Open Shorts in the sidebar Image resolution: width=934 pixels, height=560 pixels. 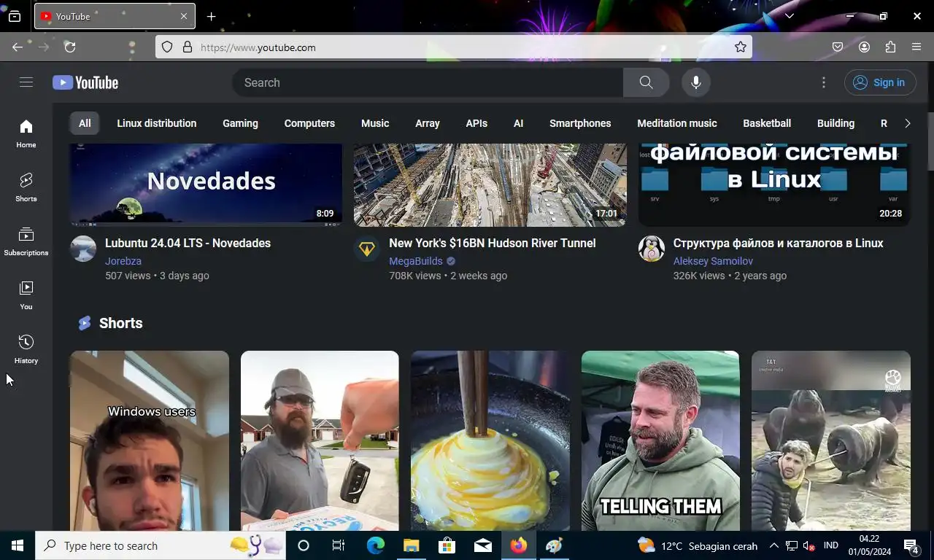click(26, 187)
